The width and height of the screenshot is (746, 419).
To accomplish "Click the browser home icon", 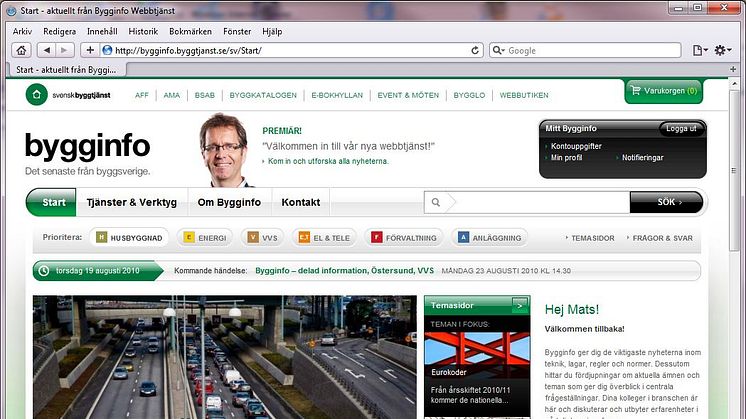I will (21, 50).
